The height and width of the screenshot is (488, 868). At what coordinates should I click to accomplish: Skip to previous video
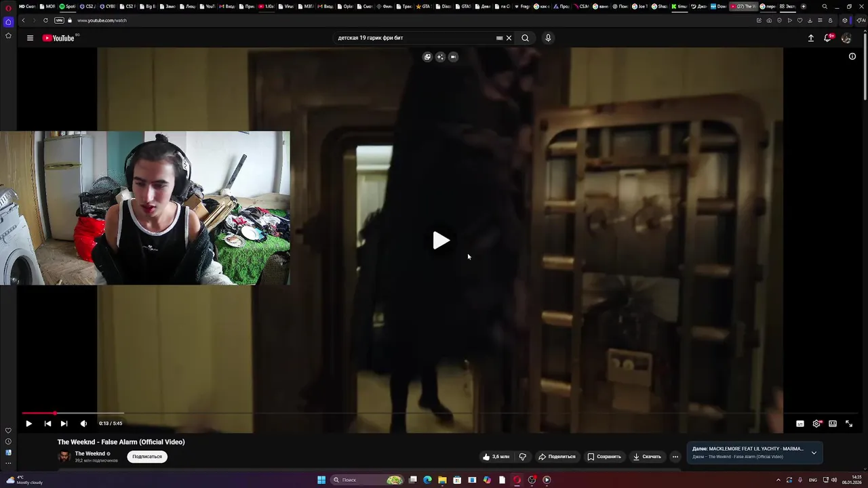tap(47, 424)
